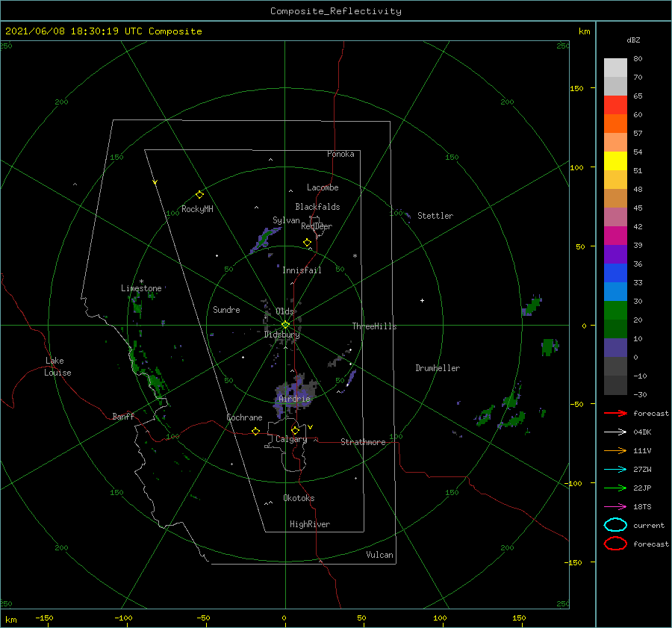Click the Vulcan town label

379,555
